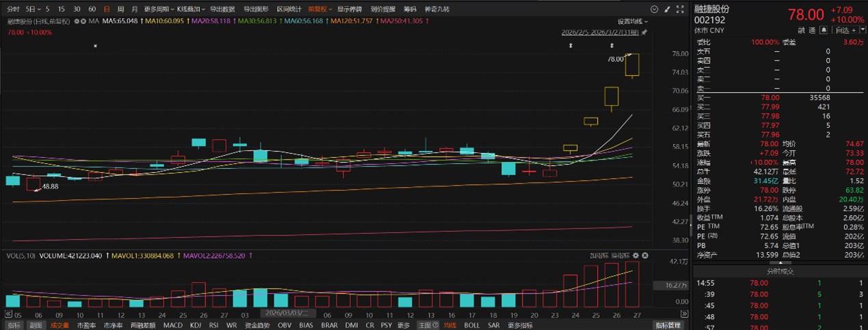This screenshot has height=330, width=868.
Task: Toggle 显示停牌 display option
Action: (x=350, y=10)
